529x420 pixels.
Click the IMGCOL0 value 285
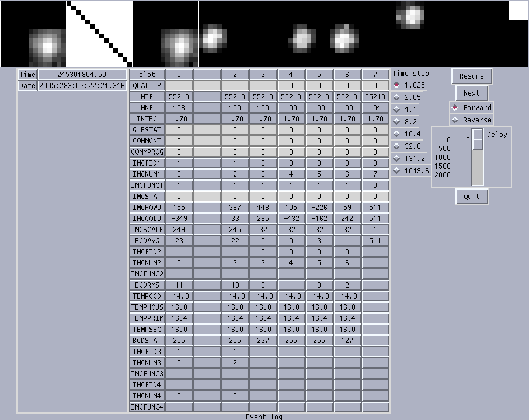(x=263, y=219)
